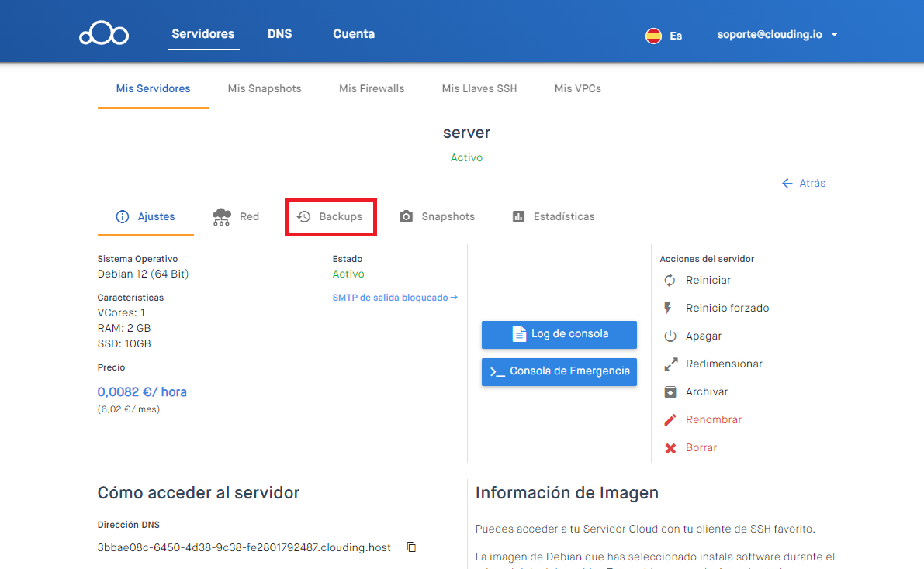
Task: Open the soporte@clouding.io account dropdown
Action: tap(777, 35)
